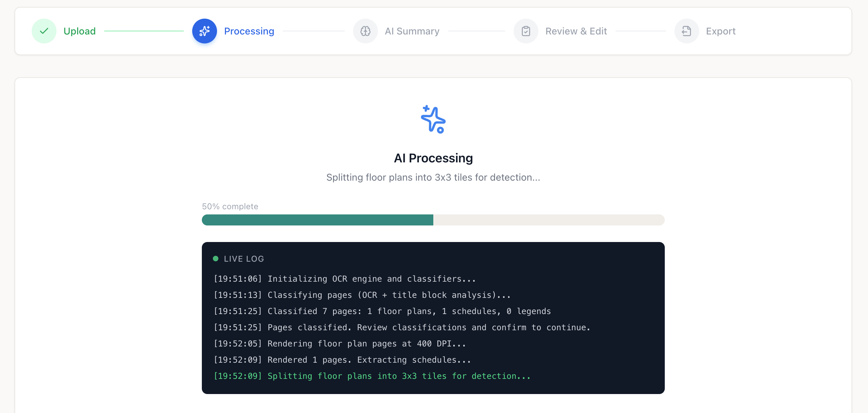
Task: Click the Processing step label
Action: click(x=249, y=31)
